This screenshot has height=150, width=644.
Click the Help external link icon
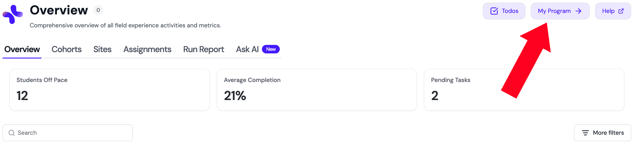(x=621, y=11)
